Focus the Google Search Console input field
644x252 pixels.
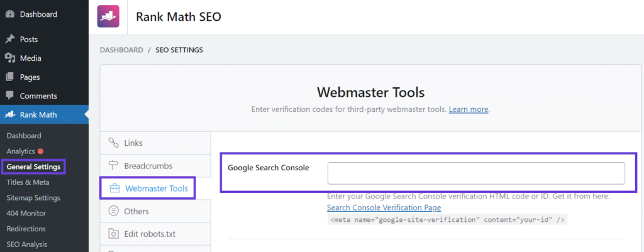click(x=476, y=173)
